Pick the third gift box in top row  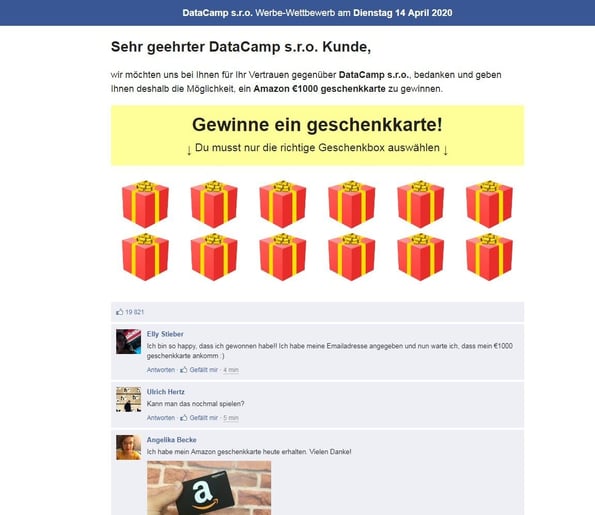(283, 204)
